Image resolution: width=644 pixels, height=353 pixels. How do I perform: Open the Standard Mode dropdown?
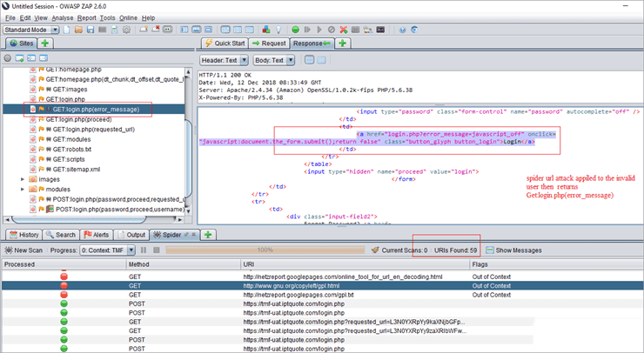point(30,29)
